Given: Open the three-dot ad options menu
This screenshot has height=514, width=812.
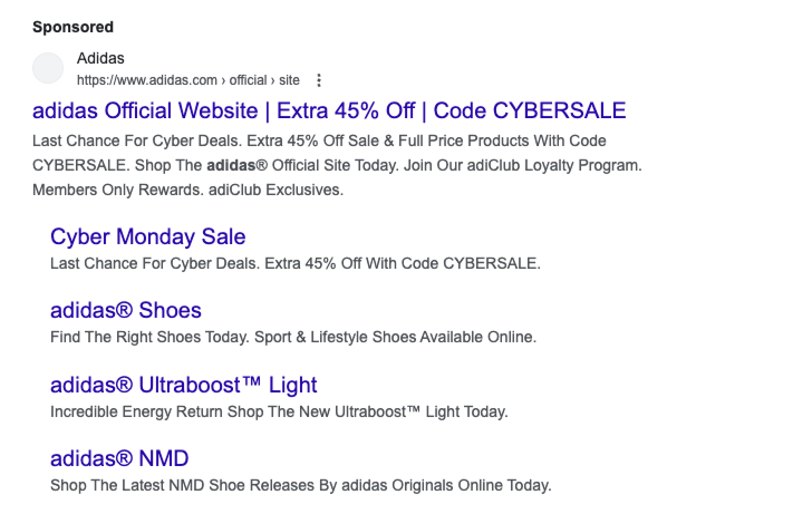Looking at the screenshot, I should [x=319, y=80].
